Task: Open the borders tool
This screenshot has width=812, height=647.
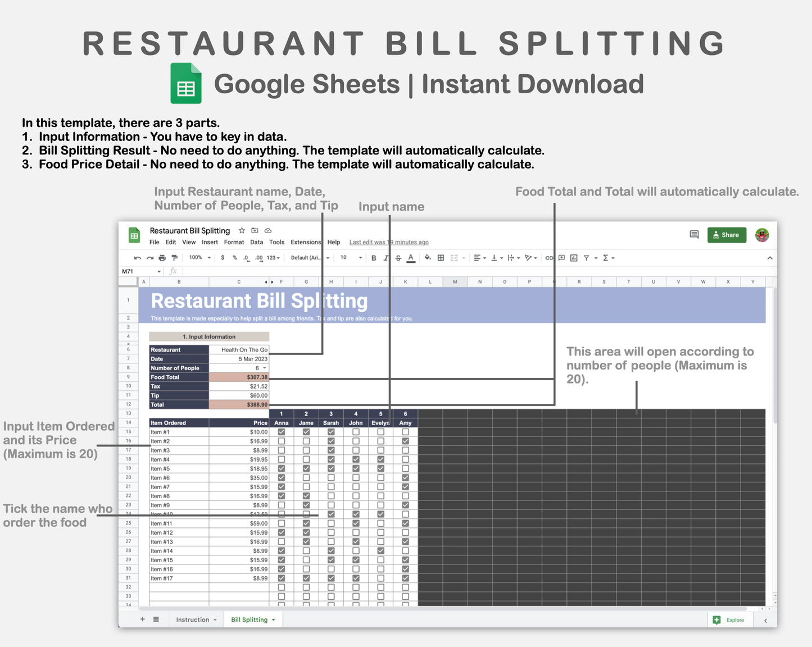Action: (x=441, y=258)
